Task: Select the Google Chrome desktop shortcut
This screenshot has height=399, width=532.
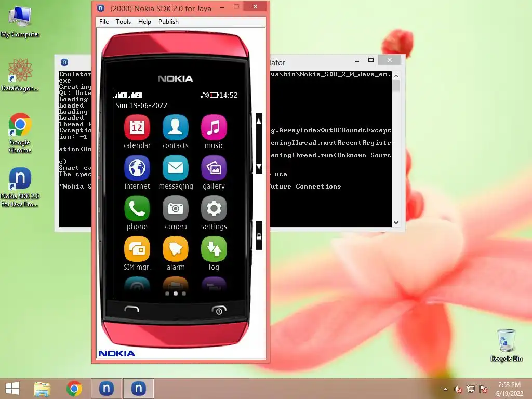Action: 20,133
